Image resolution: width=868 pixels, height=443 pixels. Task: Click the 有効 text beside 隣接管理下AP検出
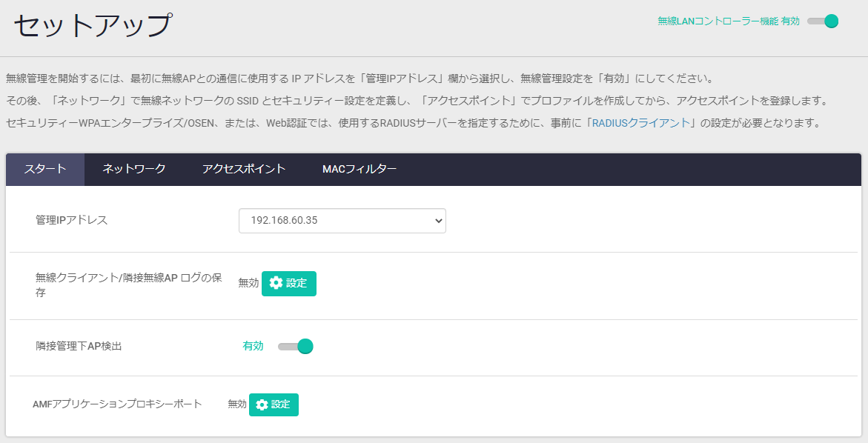(x=253, y=346)
